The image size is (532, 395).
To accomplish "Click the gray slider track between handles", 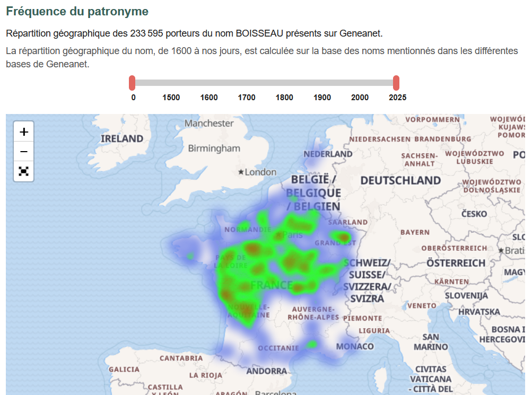I will (x=265, y=83).
